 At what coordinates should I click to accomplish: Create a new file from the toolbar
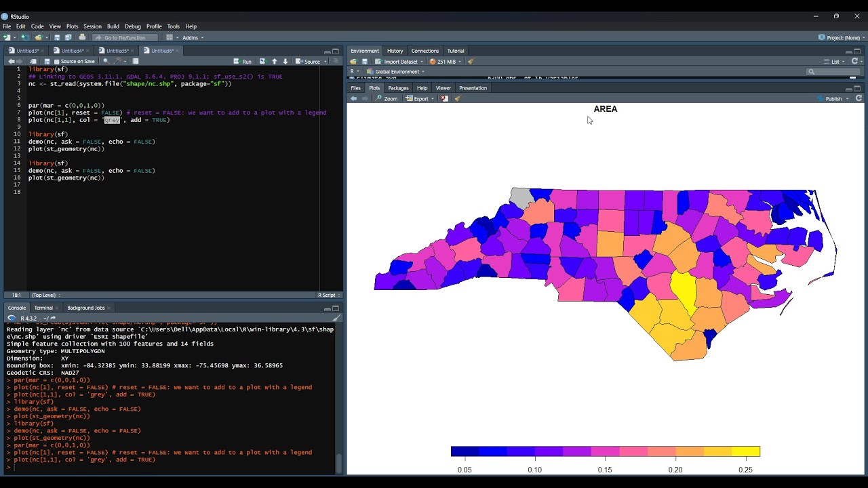pyautogui.click(x=7, y=37)
